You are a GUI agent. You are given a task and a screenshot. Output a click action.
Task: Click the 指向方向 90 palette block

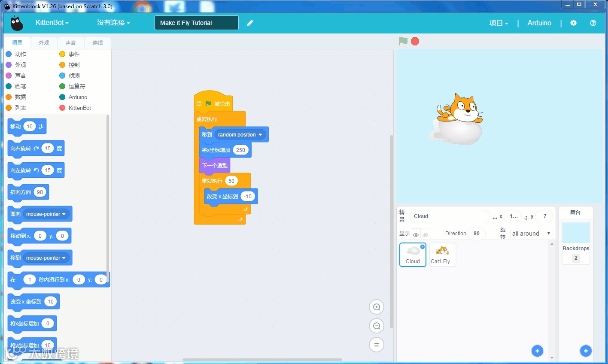click(x=28, y=192)
